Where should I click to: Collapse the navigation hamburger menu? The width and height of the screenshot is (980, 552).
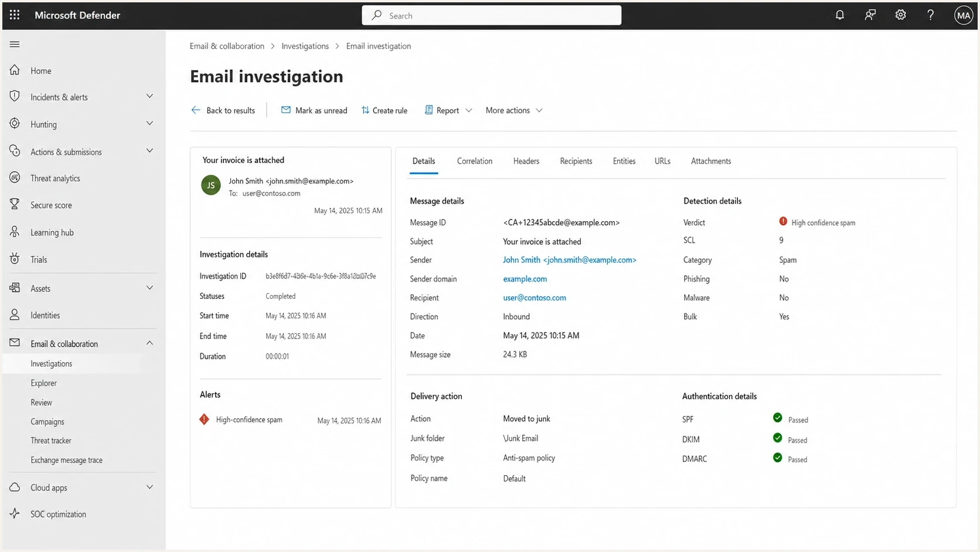(x=15, y=44)
